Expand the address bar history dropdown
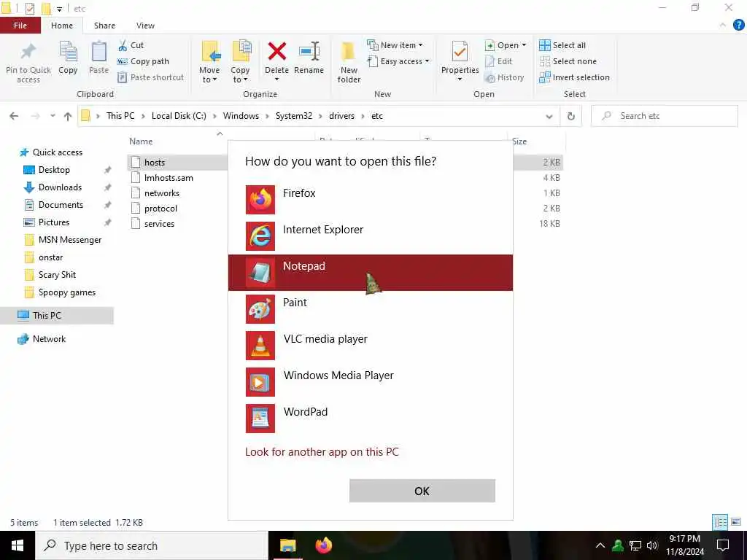This screenshot has width=747, height=560. [549, 116]
